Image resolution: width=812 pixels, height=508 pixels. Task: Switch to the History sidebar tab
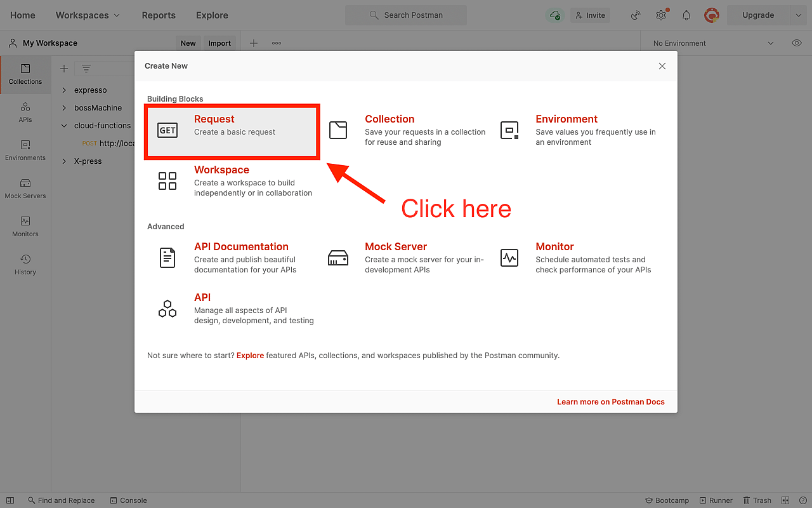tap(25, 264)
